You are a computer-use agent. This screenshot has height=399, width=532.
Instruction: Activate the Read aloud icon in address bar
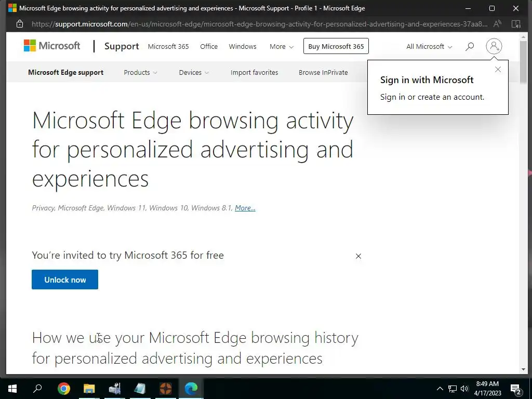pyautogui.click(x=497, y=24)
